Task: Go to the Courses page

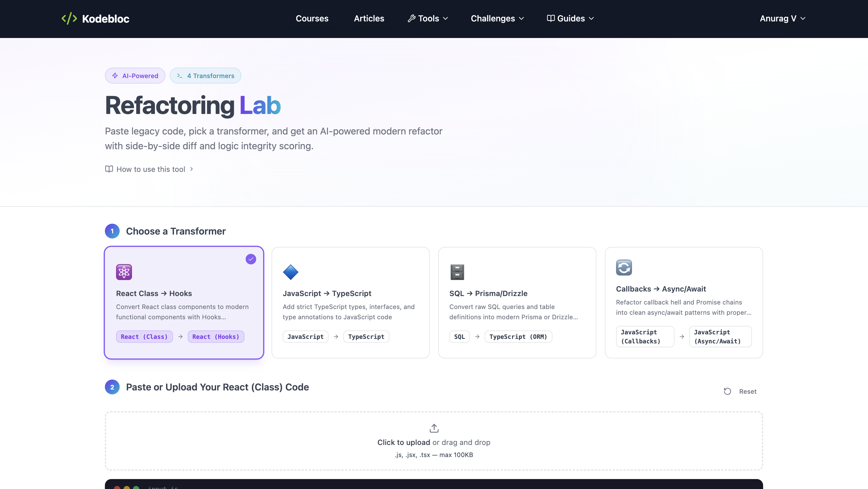Action: click(x=312, y=18)
